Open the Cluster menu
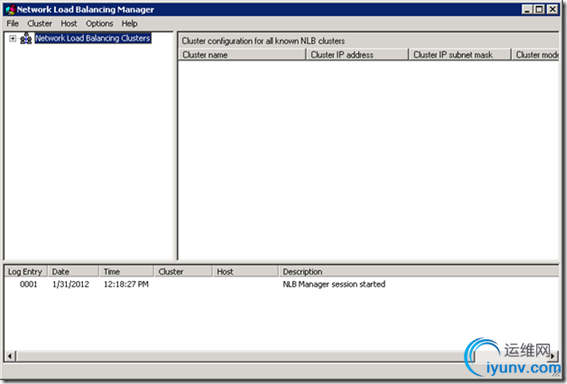The width and height of the screenshot is (567, 384). [x=39, y=24]
